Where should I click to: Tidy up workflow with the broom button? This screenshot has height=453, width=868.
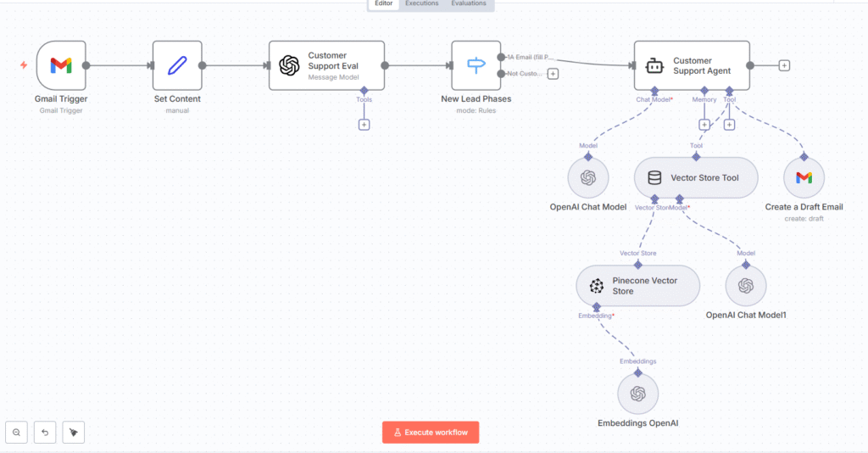tap(73, 433)
